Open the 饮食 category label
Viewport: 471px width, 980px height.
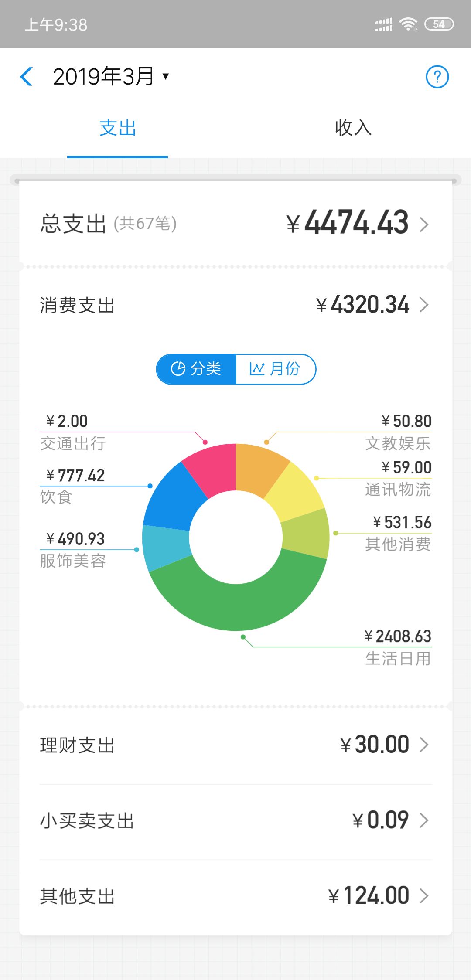coord(56,497)
